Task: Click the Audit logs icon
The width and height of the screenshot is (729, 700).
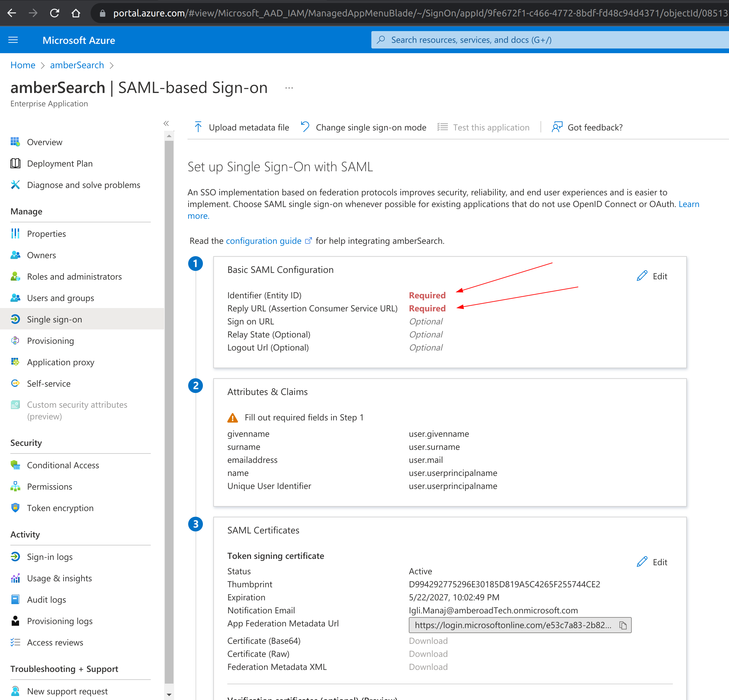Action: tap(15, 599)
